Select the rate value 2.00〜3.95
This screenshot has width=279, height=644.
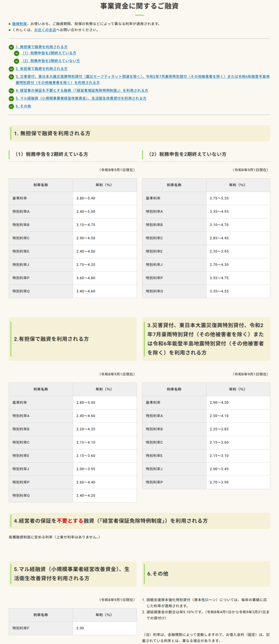click(x=86, y=469)
